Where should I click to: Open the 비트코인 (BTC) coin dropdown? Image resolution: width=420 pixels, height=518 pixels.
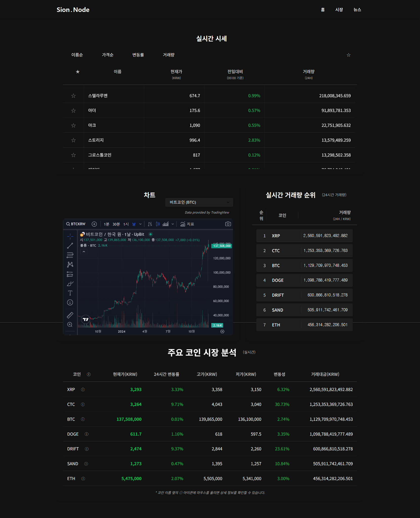pos(199,202)
